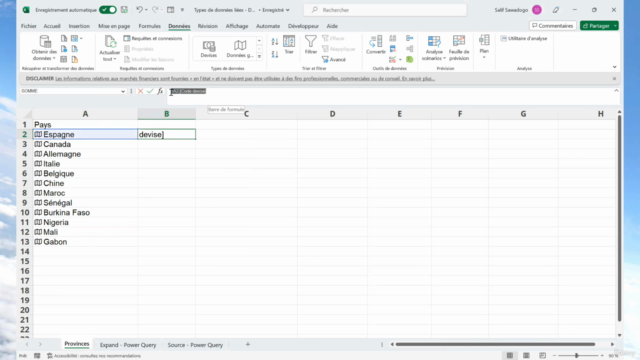
Task: Open the document title dropdown
Action: 287,10
